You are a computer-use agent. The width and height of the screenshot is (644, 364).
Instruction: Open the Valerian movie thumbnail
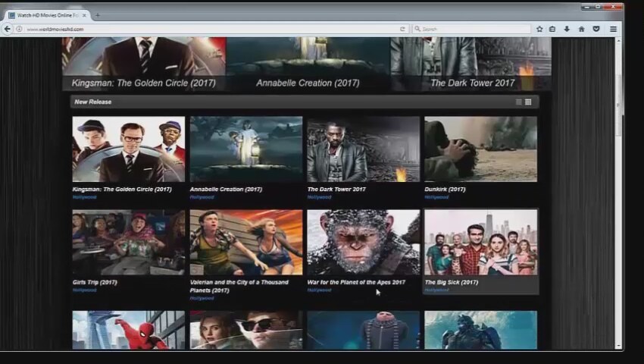(246, 242)
